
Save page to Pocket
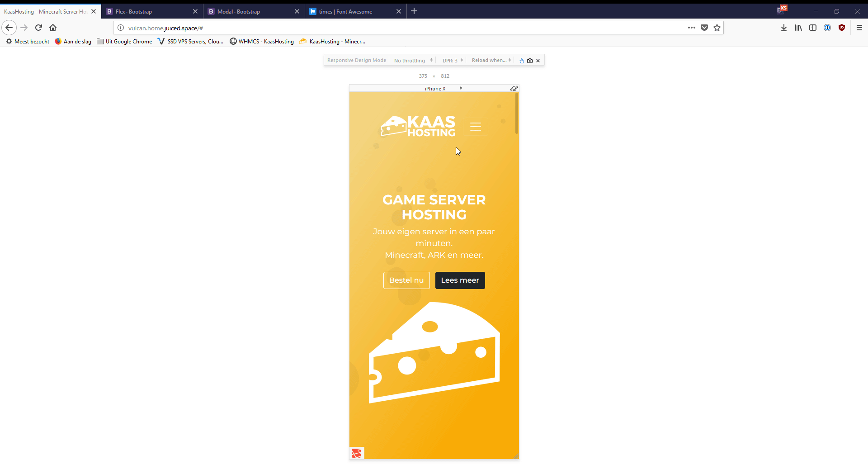[x=704, y=28]
